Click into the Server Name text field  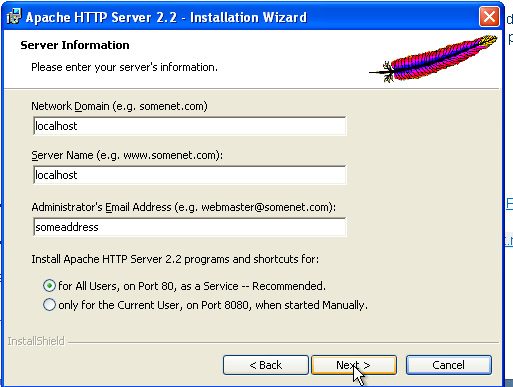[x=190, y=175]
